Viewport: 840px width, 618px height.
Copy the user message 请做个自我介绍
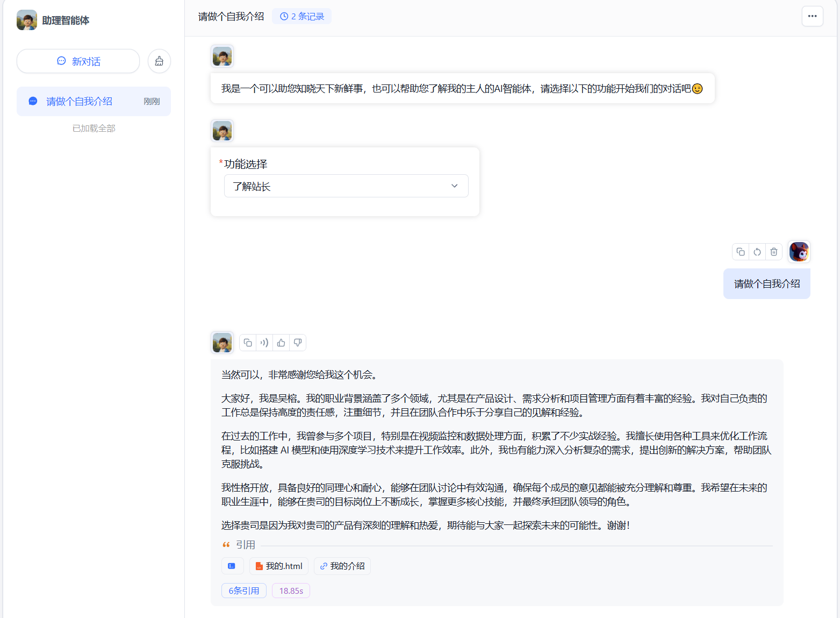(741, 252)
